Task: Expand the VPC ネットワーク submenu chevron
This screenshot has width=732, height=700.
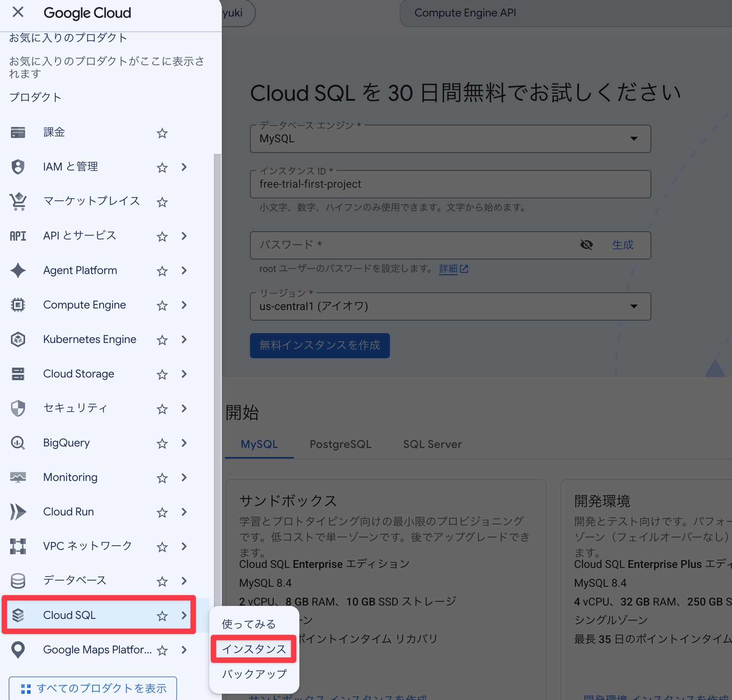Action: (x=184, y=546)
